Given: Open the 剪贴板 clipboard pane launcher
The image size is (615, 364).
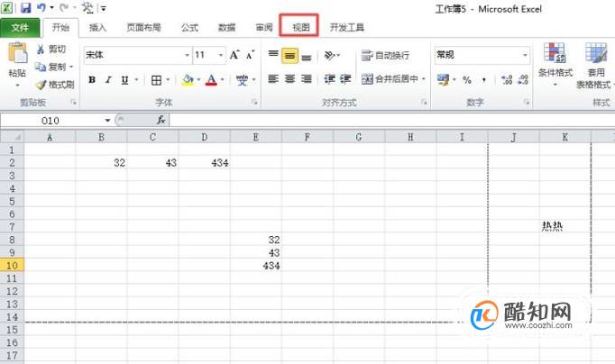Looking at the screenshot, I should tap(73, 103).
